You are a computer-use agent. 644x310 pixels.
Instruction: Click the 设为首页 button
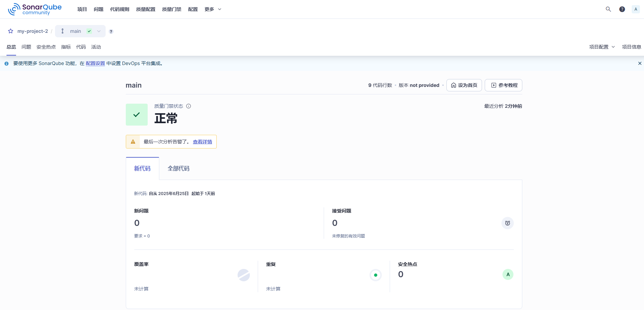[x=464, y=85]
